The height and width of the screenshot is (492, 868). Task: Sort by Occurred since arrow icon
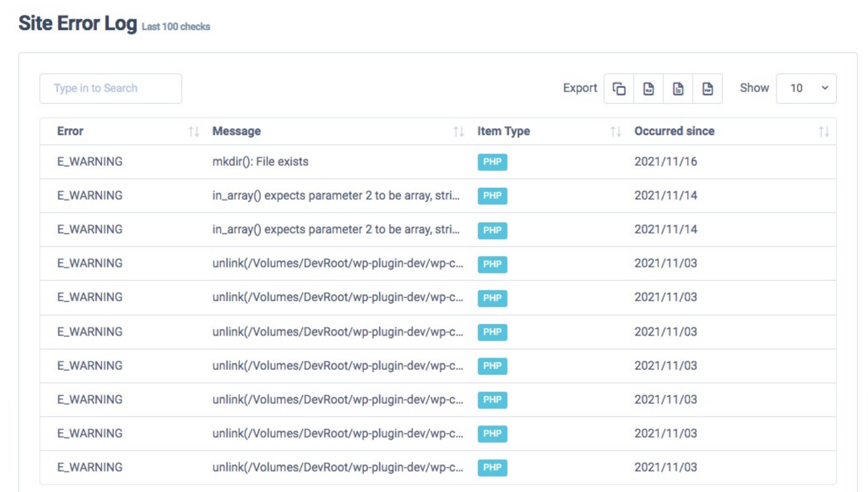pos(824,132)
